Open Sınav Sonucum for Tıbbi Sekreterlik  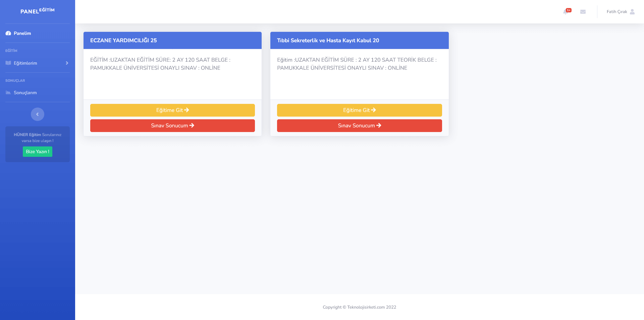359,126
